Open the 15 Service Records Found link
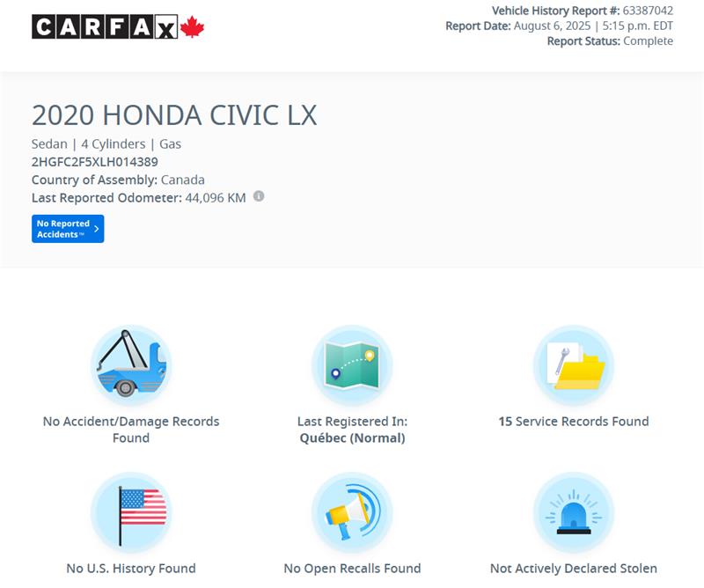Screen dimensions: 704x588 click(x=574, y=422)
